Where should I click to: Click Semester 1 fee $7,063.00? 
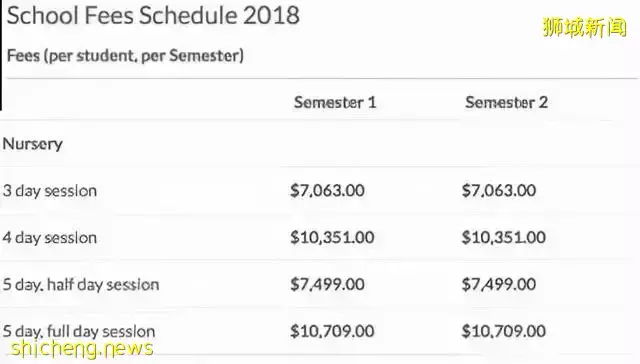tap(327, 191)
